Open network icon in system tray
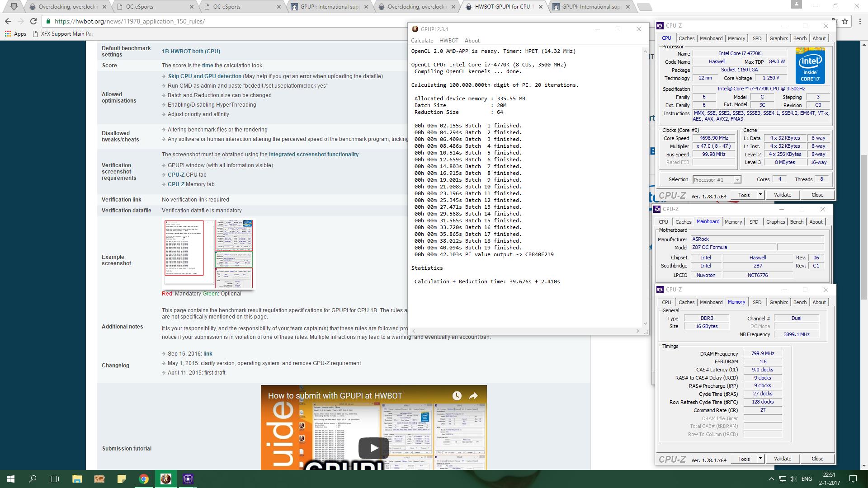The image size is (868, 488). (x=783, y=479)
